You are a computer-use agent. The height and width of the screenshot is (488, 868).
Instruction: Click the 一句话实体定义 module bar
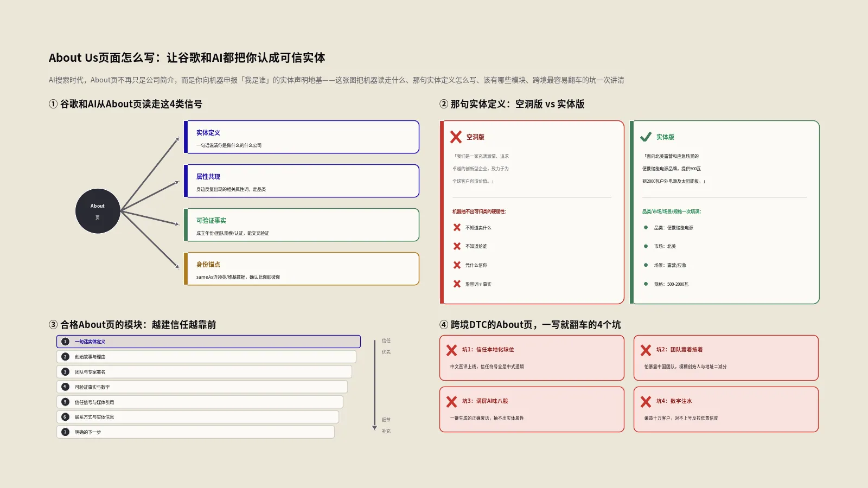coord(208,342)
